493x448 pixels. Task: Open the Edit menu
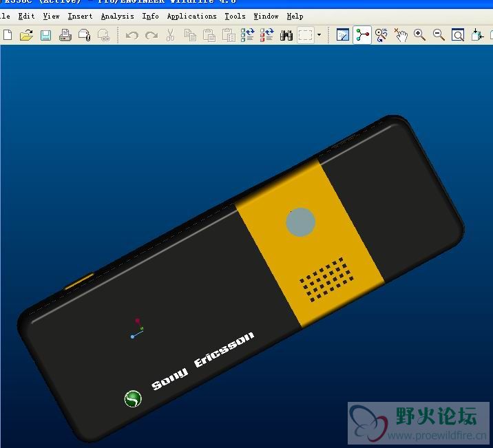(26, 16)
